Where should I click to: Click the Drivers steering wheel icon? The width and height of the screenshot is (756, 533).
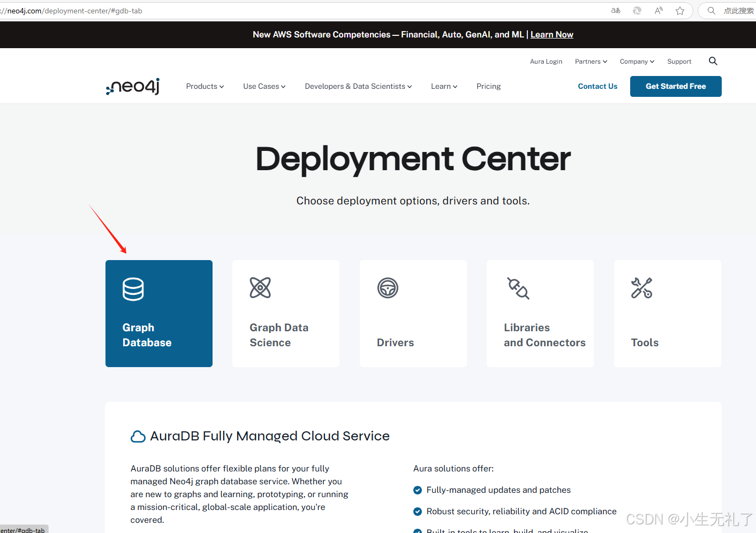pos(388,288)
